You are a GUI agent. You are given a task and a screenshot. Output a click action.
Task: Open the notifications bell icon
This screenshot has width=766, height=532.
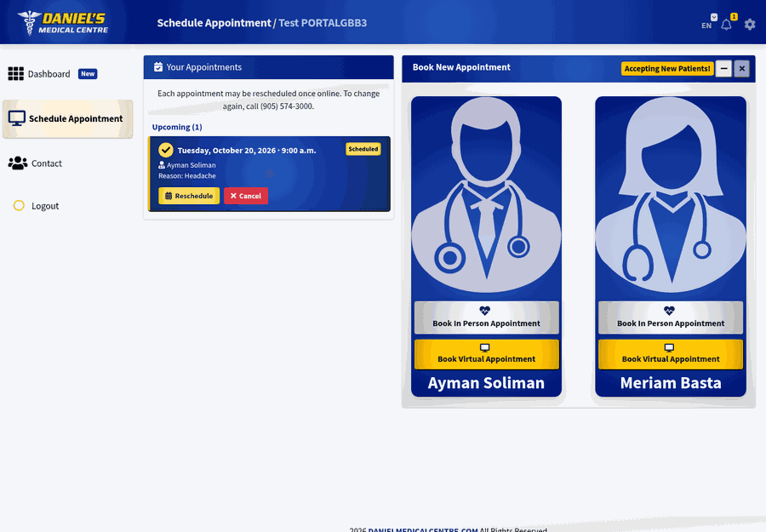pos(727,25)
